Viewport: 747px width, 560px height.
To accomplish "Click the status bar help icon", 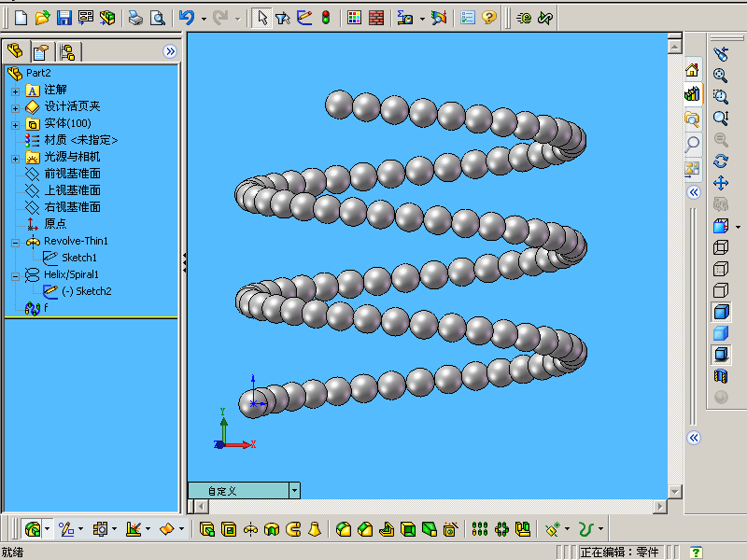I will [696, 552].
